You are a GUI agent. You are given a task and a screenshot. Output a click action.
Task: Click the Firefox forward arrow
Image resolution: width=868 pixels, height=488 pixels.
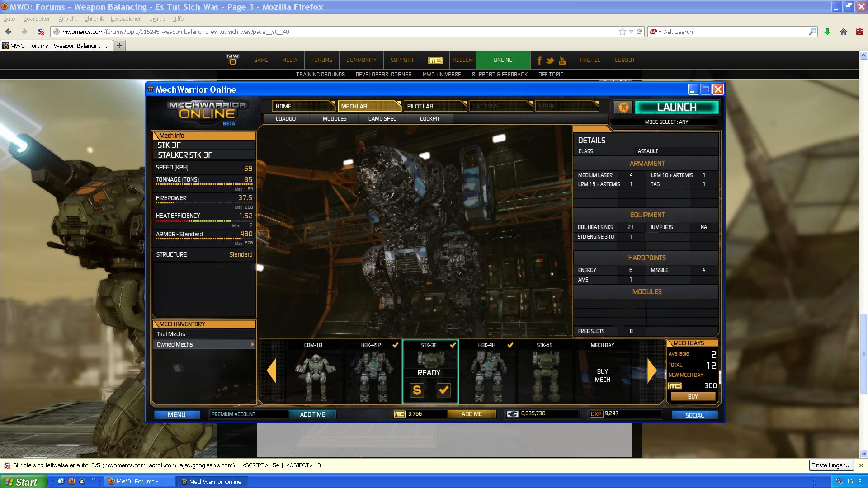24,32
